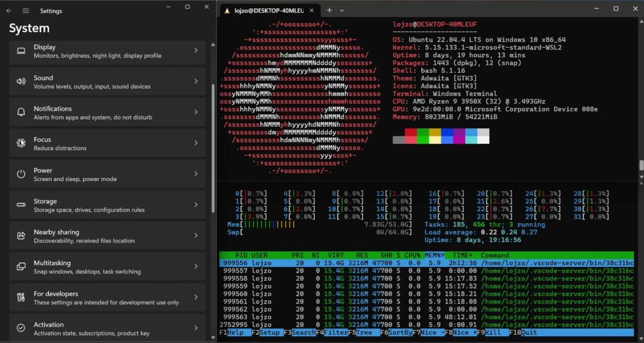Image resolution: width=644 pixels, height=343 pixels.
Task: Click the neofetch 'CPU: AMD Ryzen 9 3950X' line
Action: point(469,101)
